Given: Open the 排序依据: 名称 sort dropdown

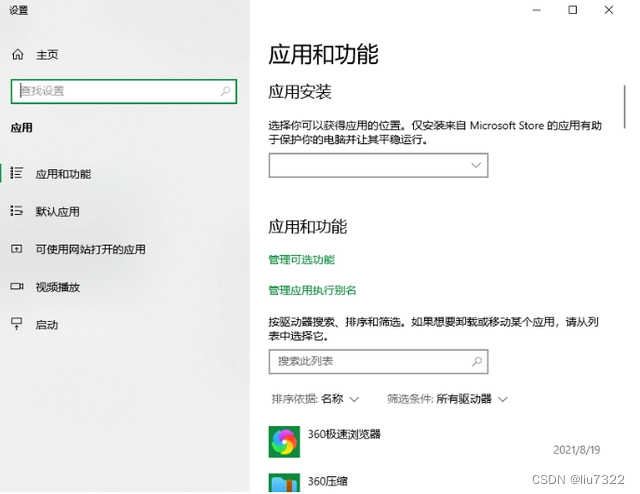Looking at the screenshot, I should [315, 399].
